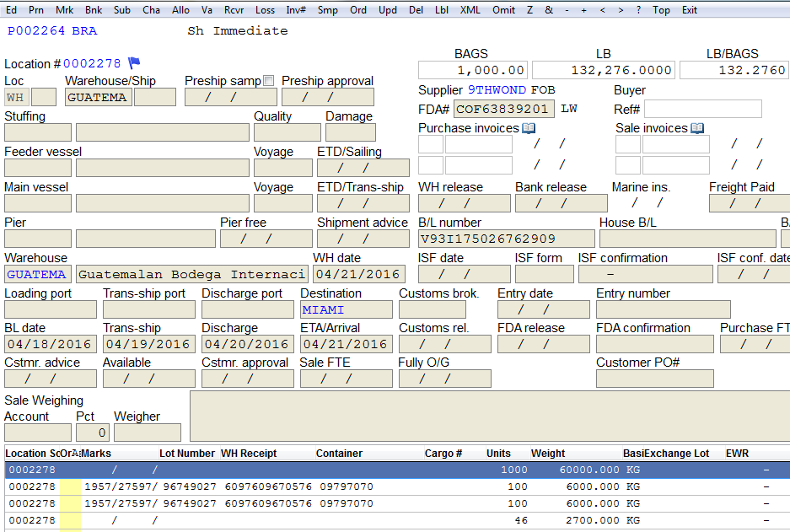Click the BAGS value 1,000.00 field
The image size is (790, 532).
473,70
